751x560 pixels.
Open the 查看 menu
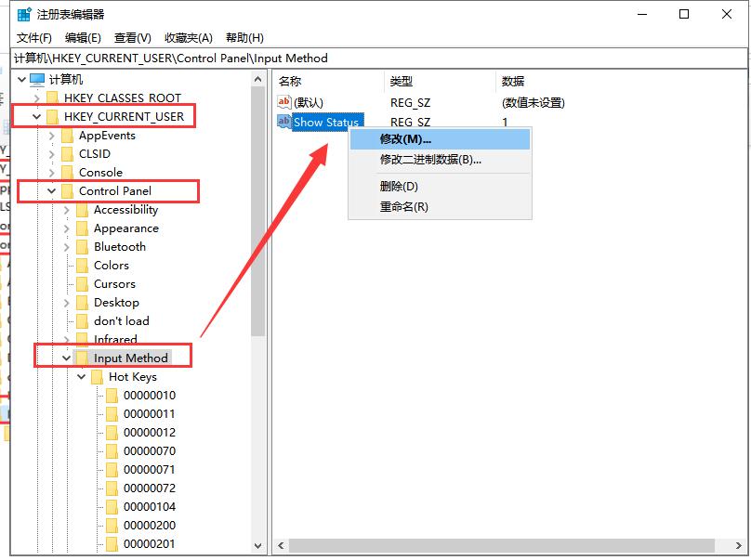coord(131,37)
